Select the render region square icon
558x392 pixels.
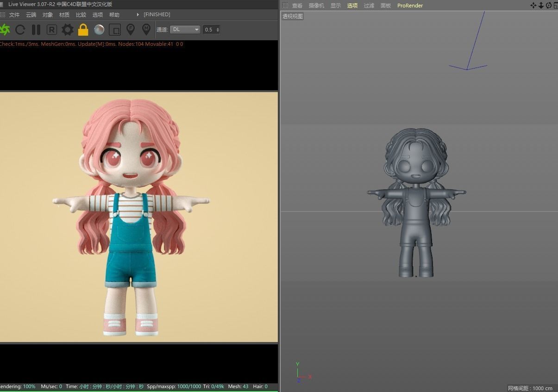click(115, 30)
